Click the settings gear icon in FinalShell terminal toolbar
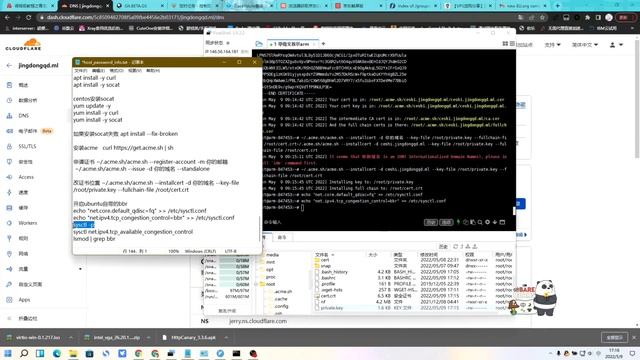 click(x=487, y=222)
